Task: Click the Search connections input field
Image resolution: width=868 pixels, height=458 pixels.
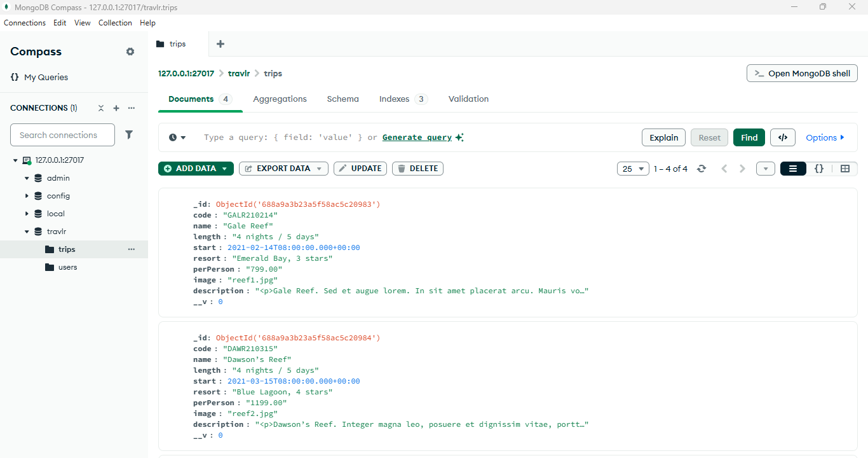Action: (62, 135)
